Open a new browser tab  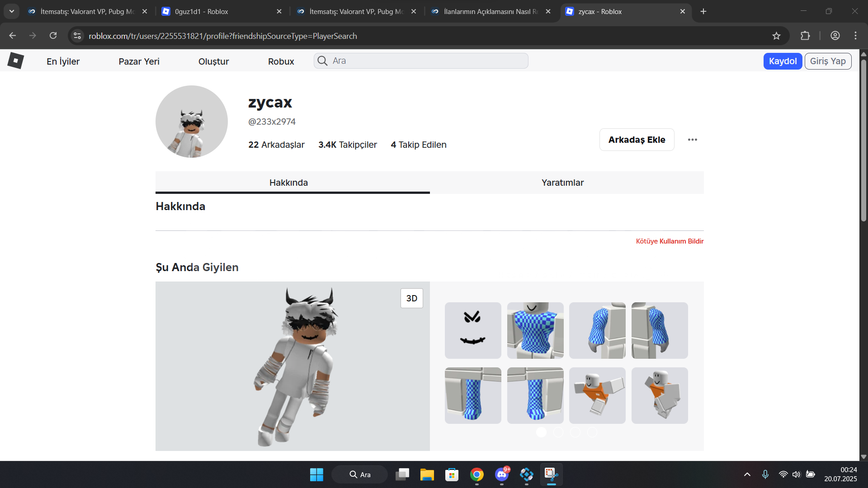(x=703, y=11)
